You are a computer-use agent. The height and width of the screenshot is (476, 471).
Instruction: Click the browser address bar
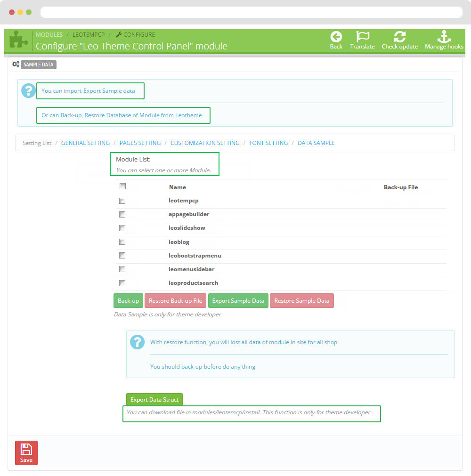click(252, 12)
